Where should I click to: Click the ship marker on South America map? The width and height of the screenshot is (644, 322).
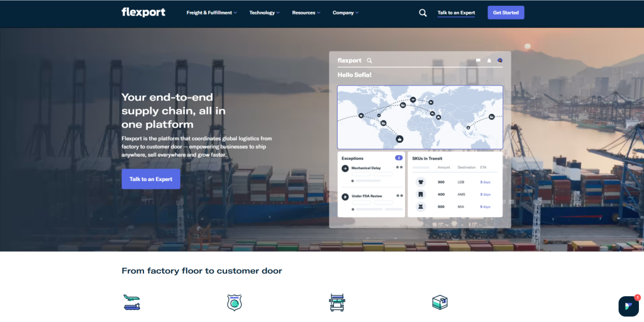tap(399, 139)
